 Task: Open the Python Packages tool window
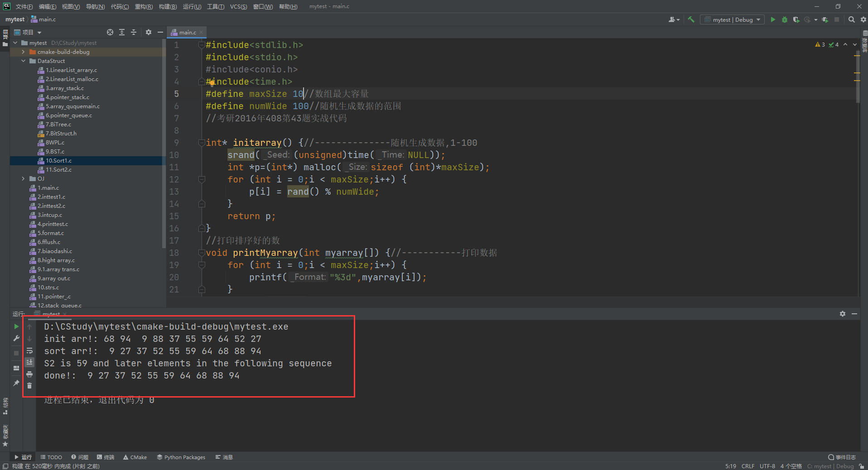coord(181,457)
